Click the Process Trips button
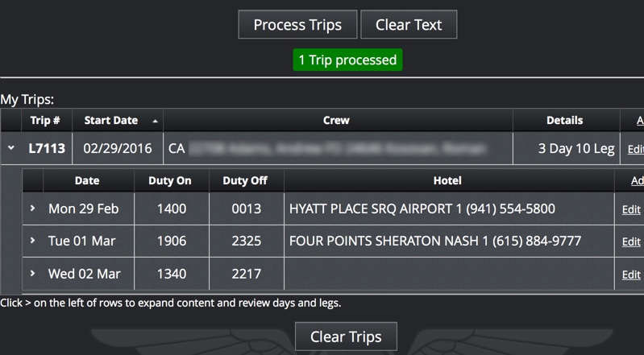Viewport: 644px width, 355px height. [297, 25]
